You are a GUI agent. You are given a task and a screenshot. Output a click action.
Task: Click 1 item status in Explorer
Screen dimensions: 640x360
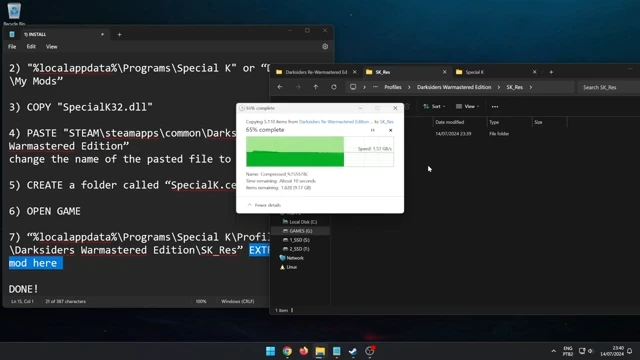[282, 310]
